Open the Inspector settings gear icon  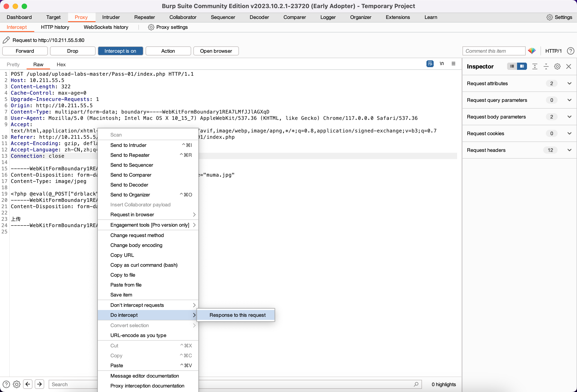[x=557, y=66]
